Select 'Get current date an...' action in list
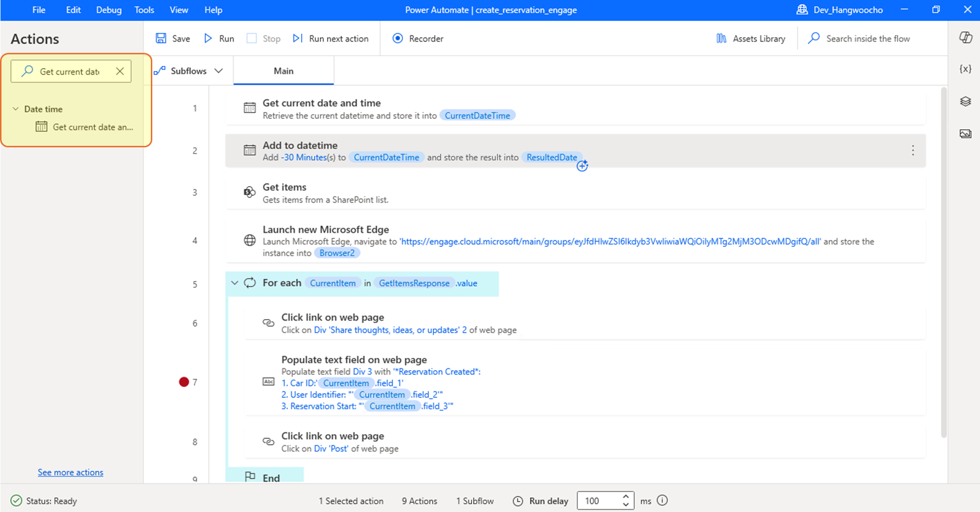The width and height of the screenshot is (980, 512). pyautogui.click(x=84, y=127)
